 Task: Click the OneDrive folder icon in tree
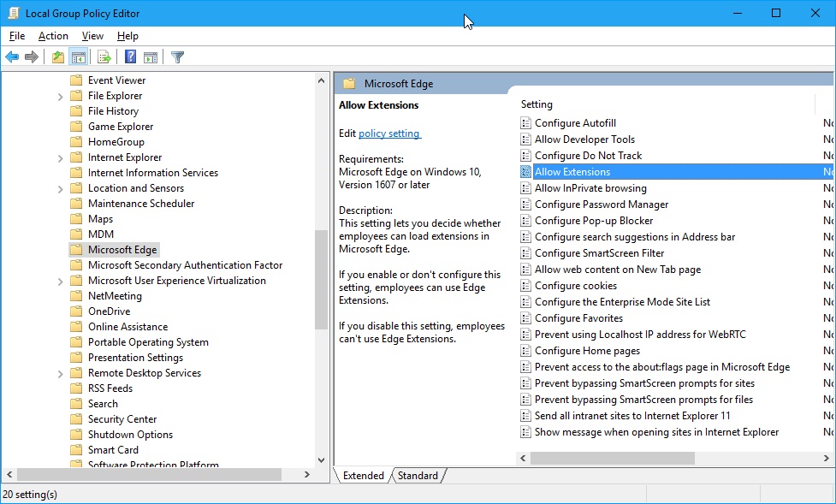tap(76, 311)
